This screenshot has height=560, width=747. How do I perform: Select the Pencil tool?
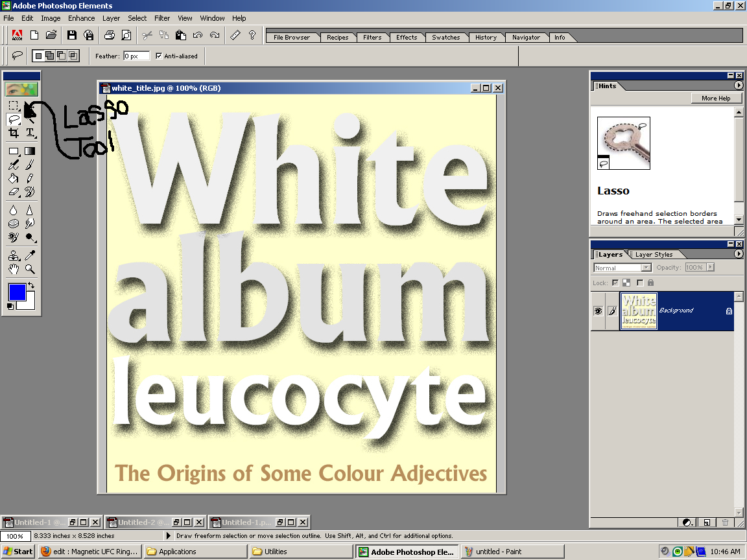[x=30, y=179]
